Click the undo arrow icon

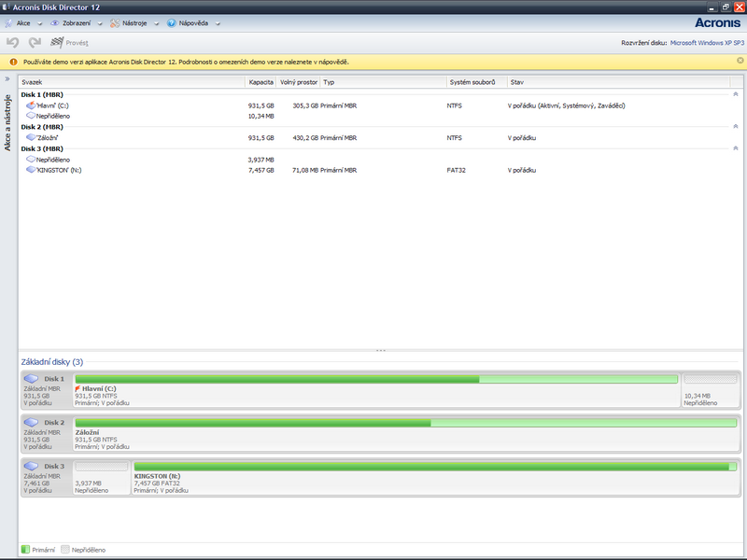pyautogui.click(x=13, y=43)
